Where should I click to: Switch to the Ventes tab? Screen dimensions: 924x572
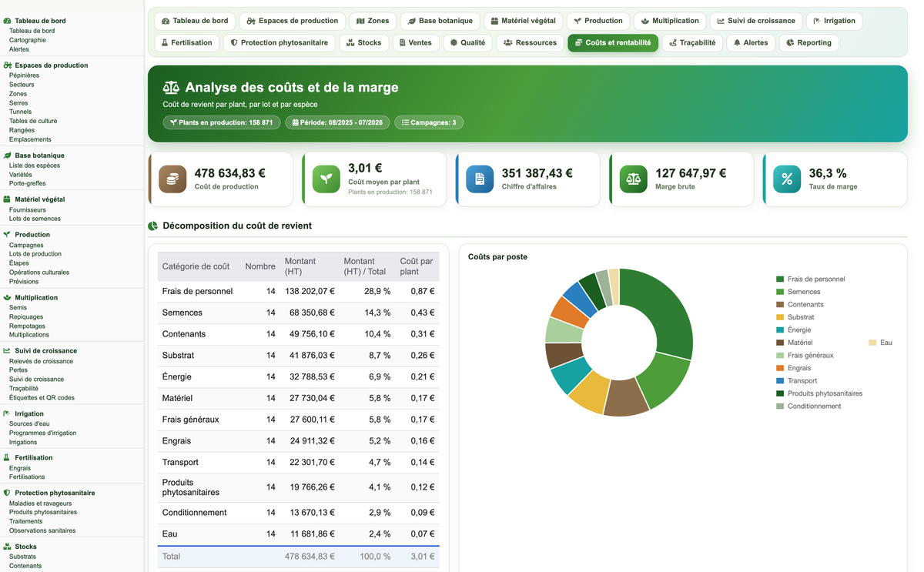click(416, 43)
